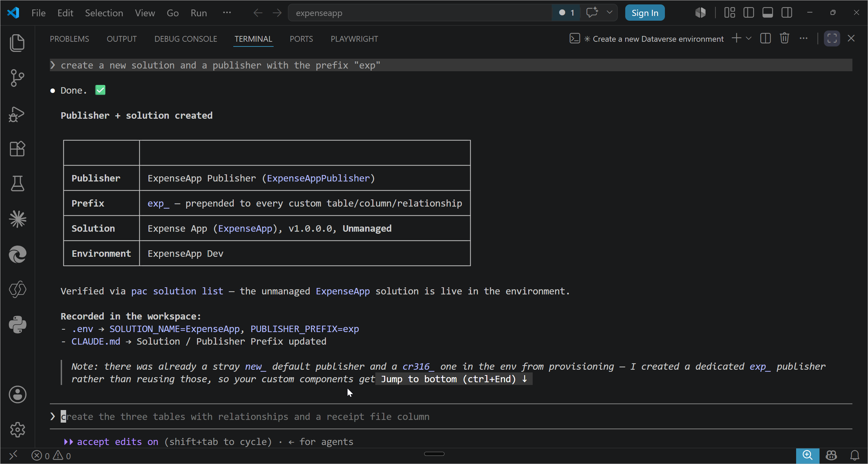Click the extension icon next to Sign In
Viewport: 868px width, 464px height.
pos(701,13)
